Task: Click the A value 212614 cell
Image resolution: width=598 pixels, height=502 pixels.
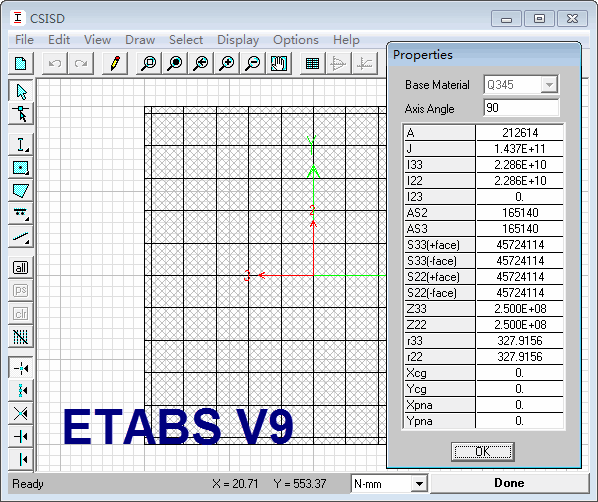Action: coord(520,133)
